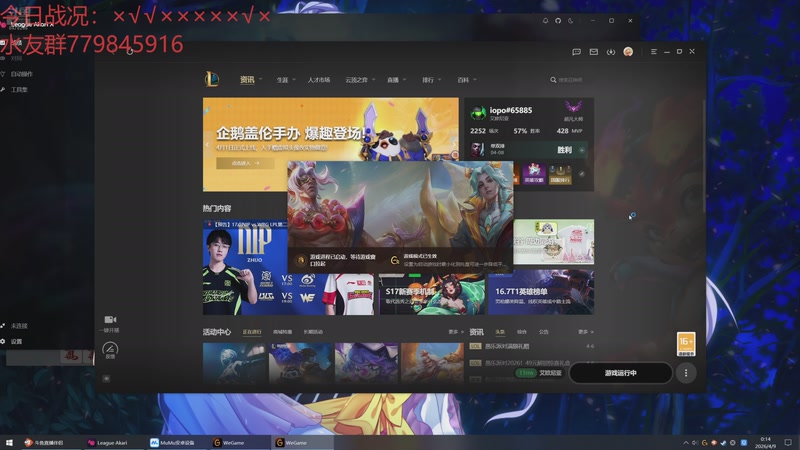Click the purple rank emblem in profile card

click(573, 107)
